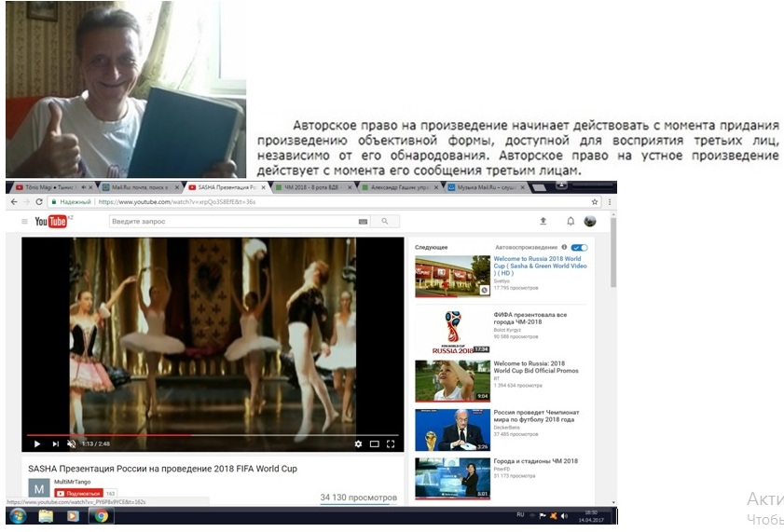Image resolution: width=784 pixels, height=532 pixels.
Task: Enter fullscreen video mode
Action: (391, 443)
